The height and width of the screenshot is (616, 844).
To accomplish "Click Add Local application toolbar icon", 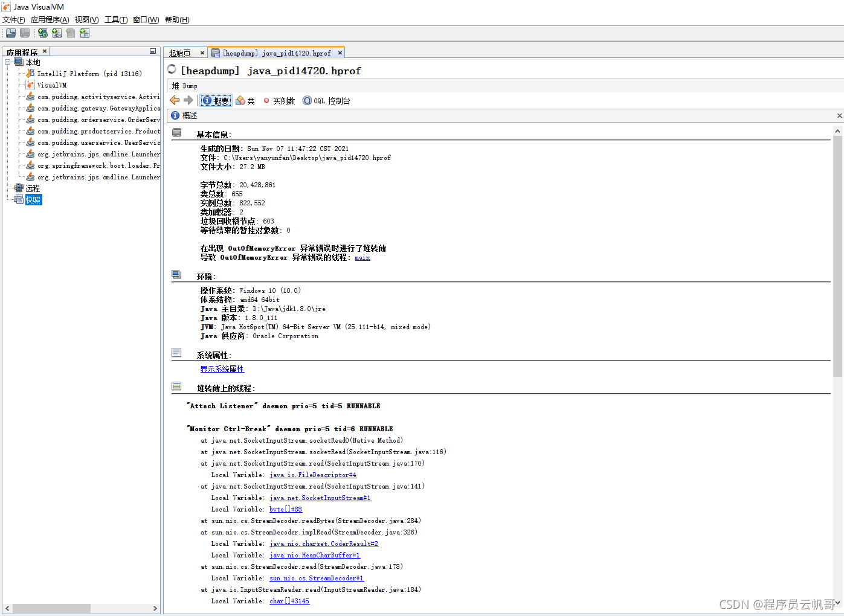I will pyautogui.click(x=43, y=33).
